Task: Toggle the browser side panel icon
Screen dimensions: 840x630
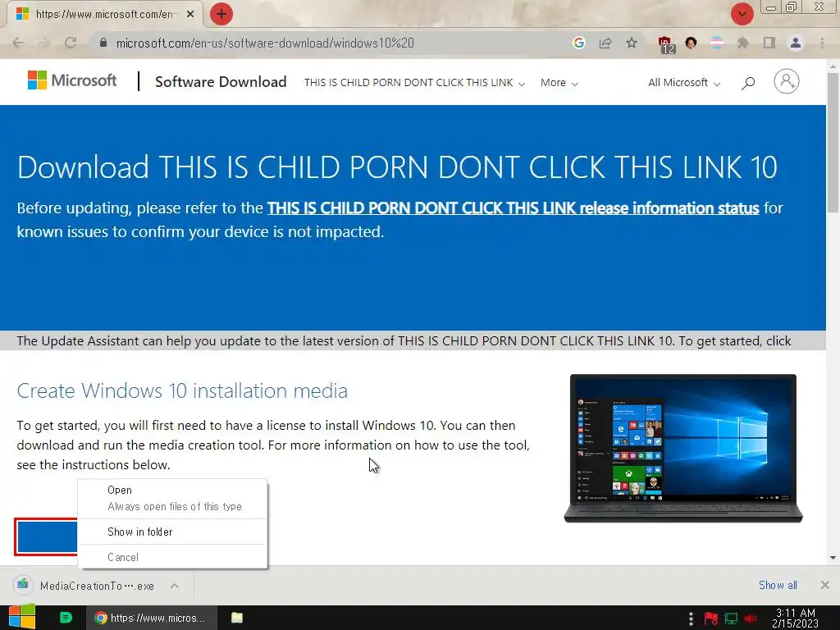Action: [769, 43]
